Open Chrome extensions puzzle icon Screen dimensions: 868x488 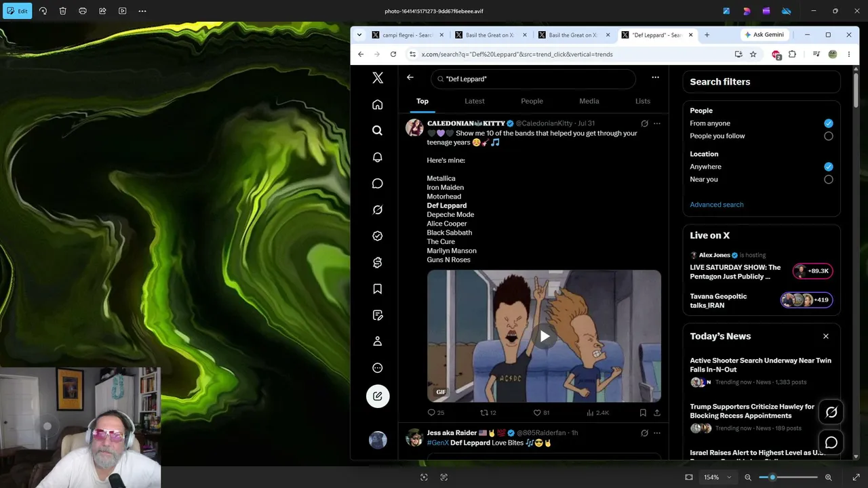click(x=792, y=54)
